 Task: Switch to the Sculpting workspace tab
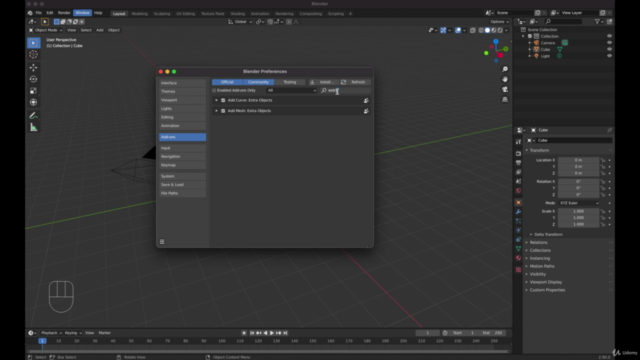pyautogui.click(x=162, y=14)
